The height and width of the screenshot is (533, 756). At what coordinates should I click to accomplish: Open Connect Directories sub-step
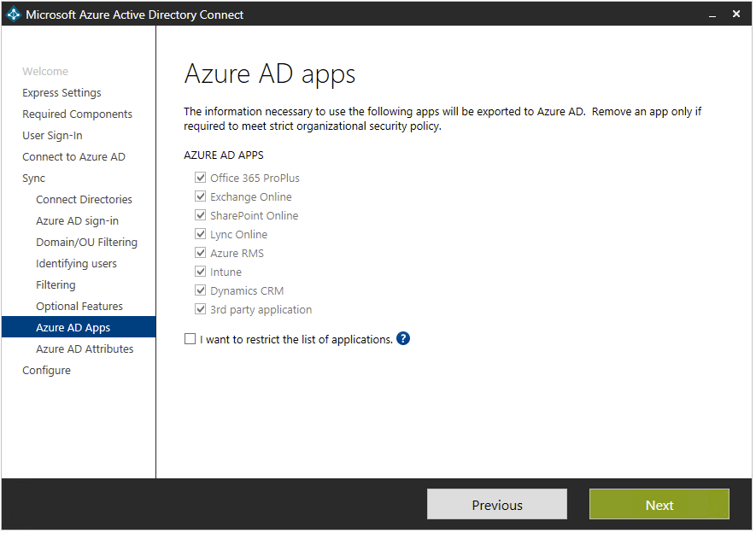click(84, 200)
